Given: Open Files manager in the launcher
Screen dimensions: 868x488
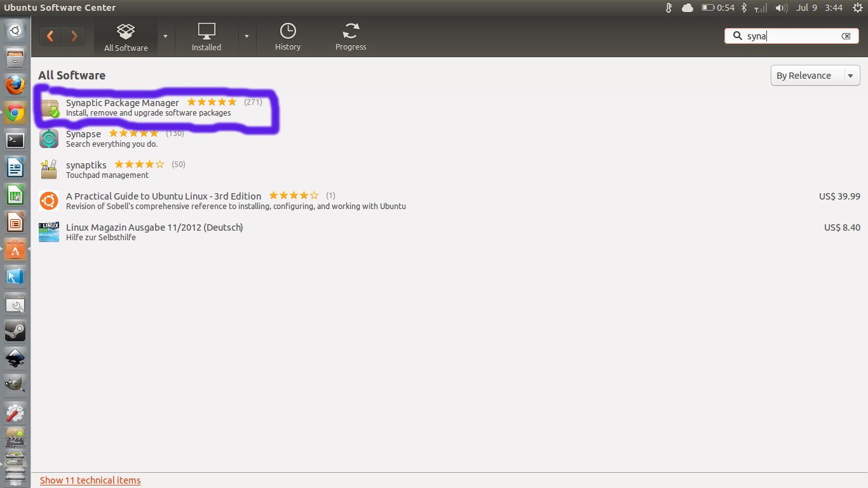Looking at the screenshot, I should (x=15, y=59).
